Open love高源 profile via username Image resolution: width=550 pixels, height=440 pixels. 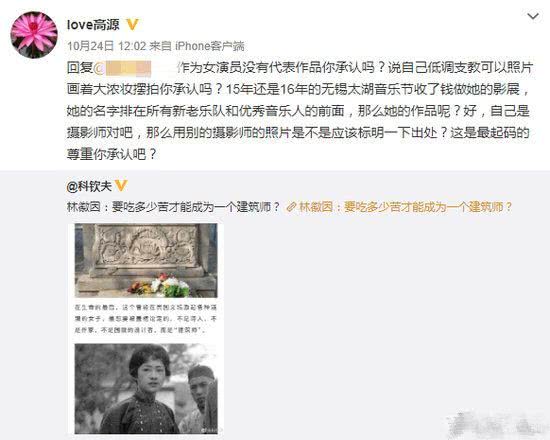pos(93,25)
